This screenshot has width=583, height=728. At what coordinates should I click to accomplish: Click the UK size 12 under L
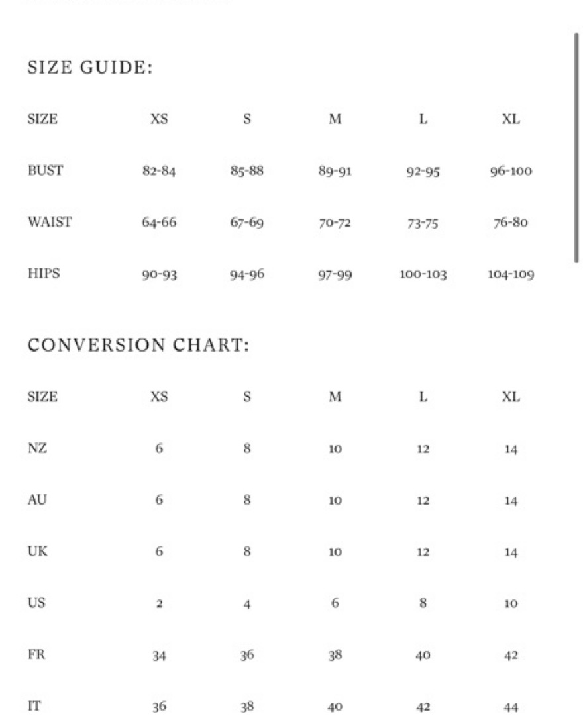(423, 552)
